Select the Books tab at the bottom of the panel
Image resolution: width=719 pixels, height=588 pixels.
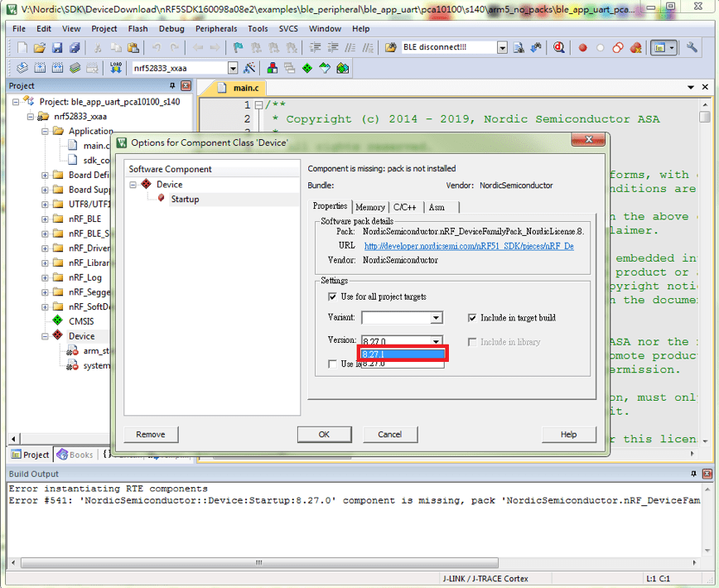point(75,455)
